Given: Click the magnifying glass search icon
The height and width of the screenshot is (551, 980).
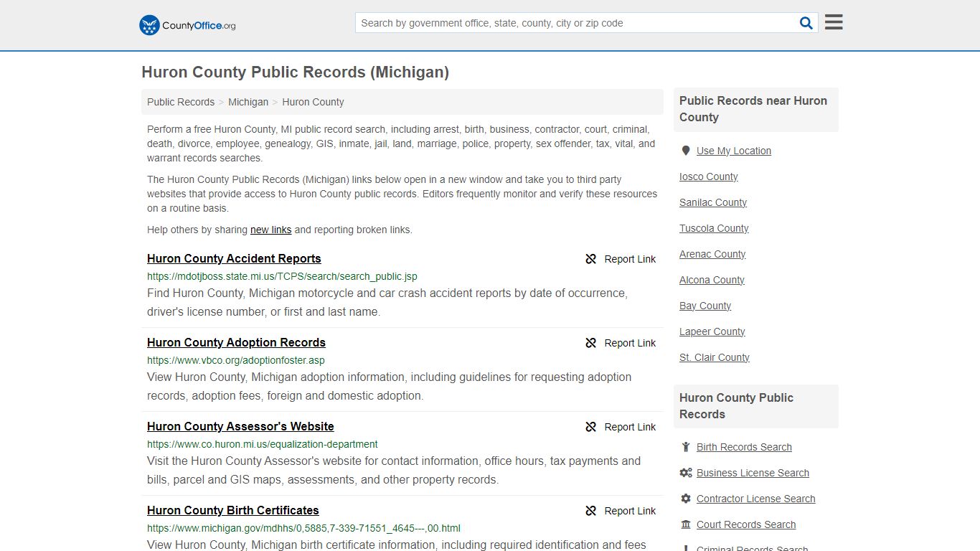Looking at the screenshot, I should click(x=806, y=23).
